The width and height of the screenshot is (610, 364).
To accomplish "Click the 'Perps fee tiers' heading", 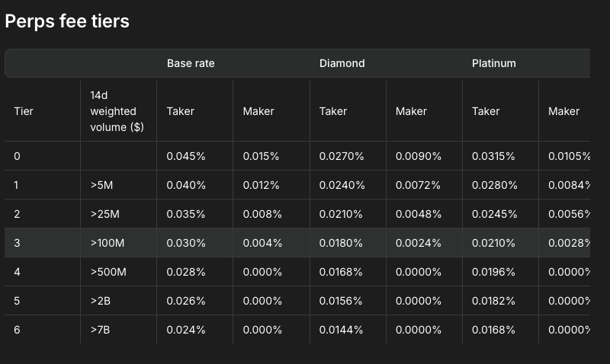I will pyautogui.click(x=67, y=21).
